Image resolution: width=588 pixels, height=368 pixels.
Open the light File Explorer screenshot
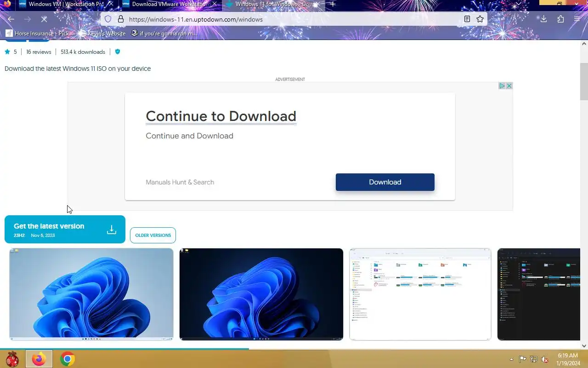point(420,294)
